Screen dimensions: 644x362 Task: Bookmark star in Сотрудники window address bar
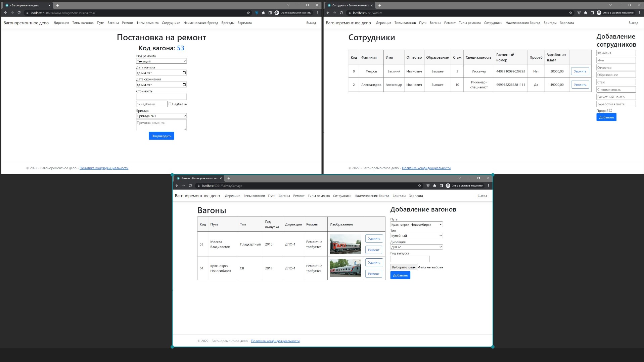tap(570, 13)
